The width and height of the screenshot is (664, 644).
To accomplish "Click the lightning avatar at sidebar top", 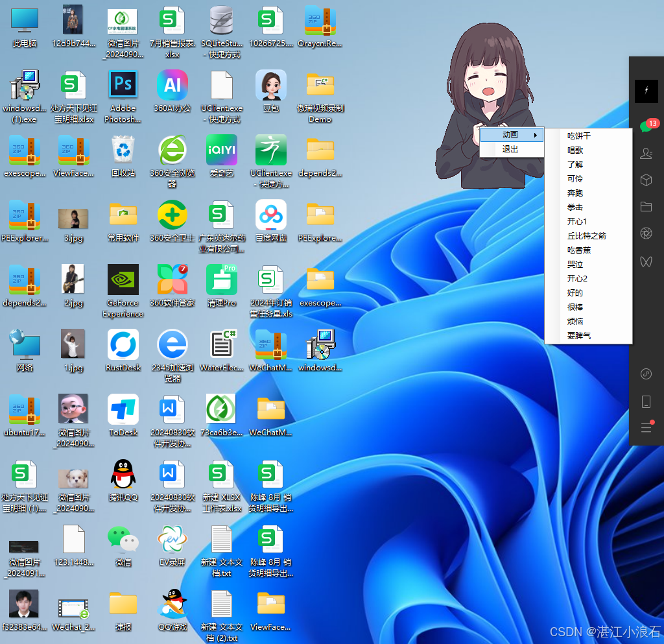I will coord(646,90).
